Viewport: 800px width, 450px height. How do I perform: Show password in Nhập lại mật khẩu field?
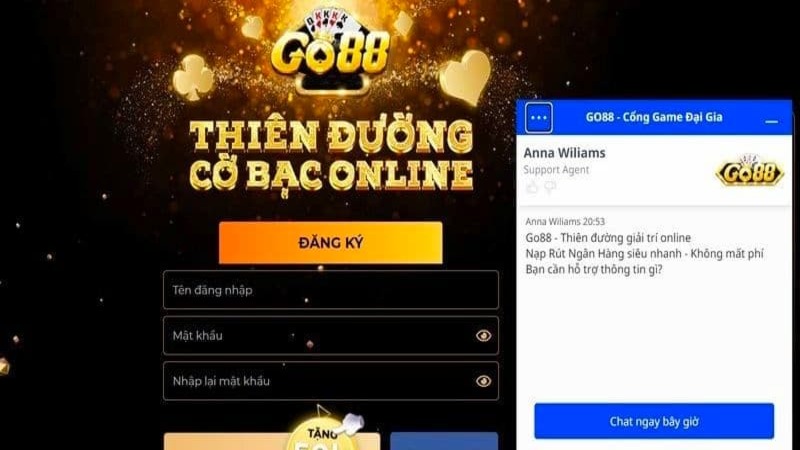483,381
